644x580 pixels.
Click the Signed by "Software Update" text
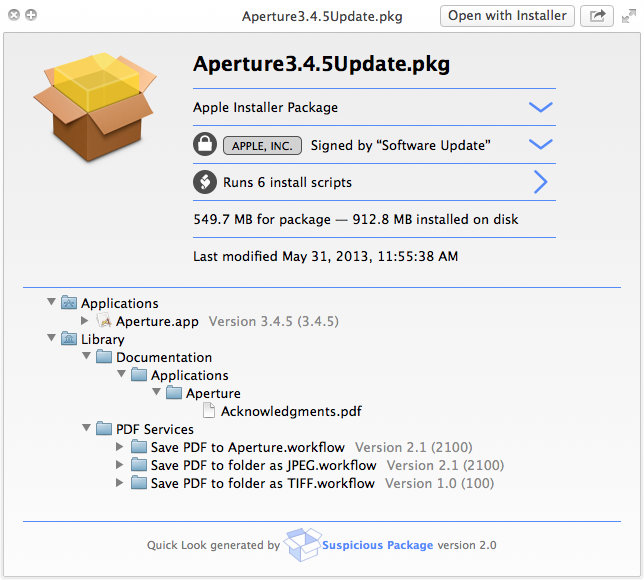[x=401, y=145]
